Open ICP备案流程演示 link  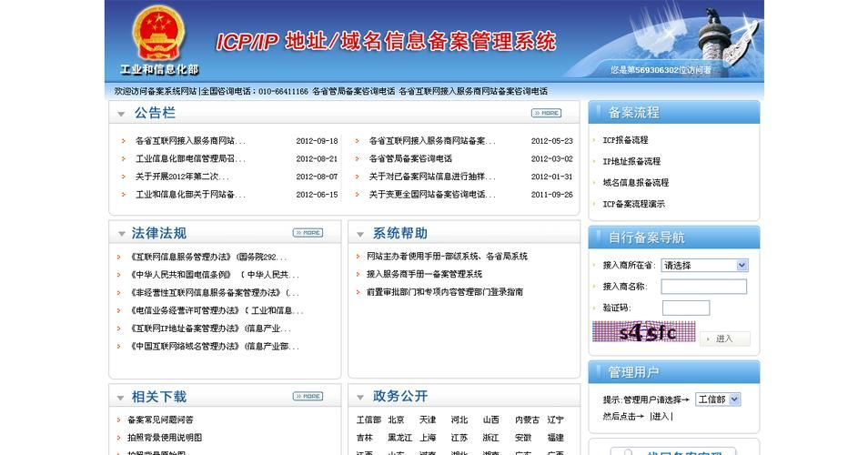tap(634, 204)
